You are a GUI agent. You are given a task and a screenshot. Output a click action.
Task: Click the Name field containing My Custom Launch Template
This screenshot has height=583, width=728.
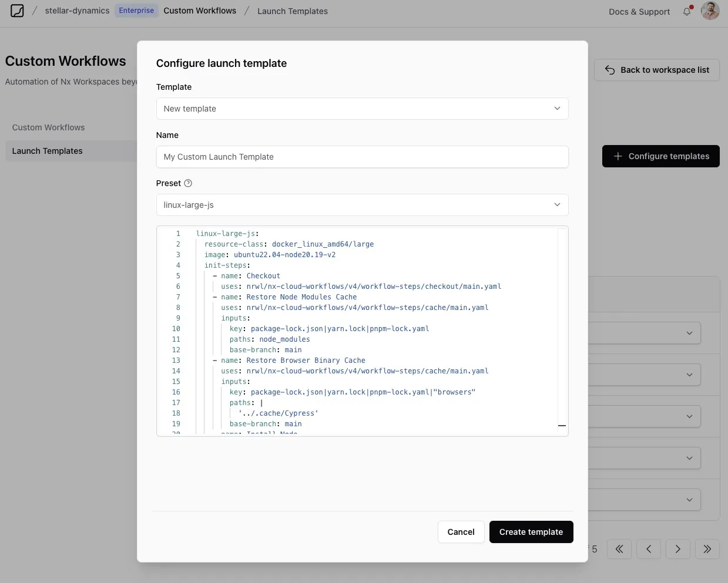[x=362, y=157]
